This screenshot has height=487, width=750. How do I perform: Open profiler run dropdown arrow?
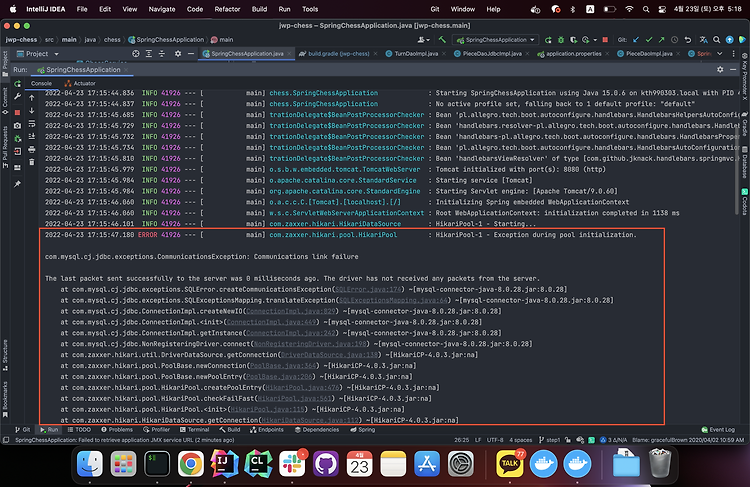tap(595, 40)
